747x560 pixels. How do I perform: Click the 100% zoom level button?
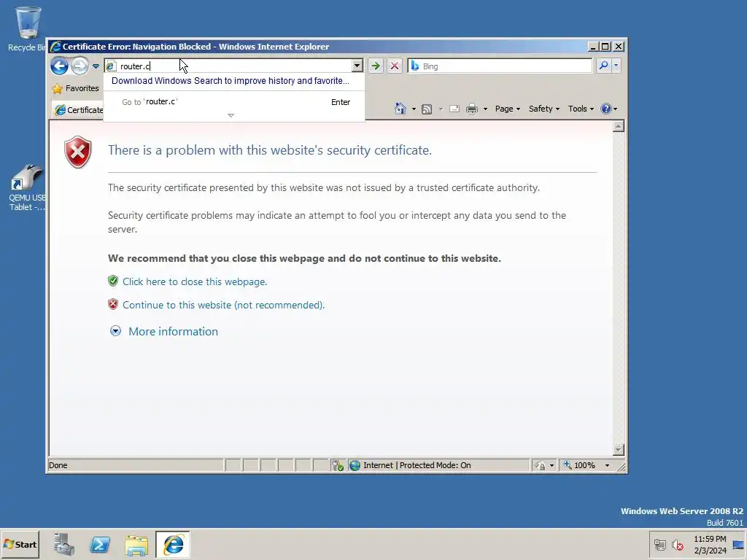coord(579,465)
